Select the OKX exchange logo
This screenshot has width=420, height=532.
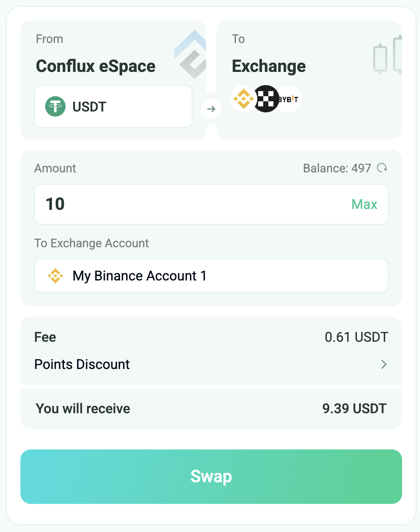266,99
